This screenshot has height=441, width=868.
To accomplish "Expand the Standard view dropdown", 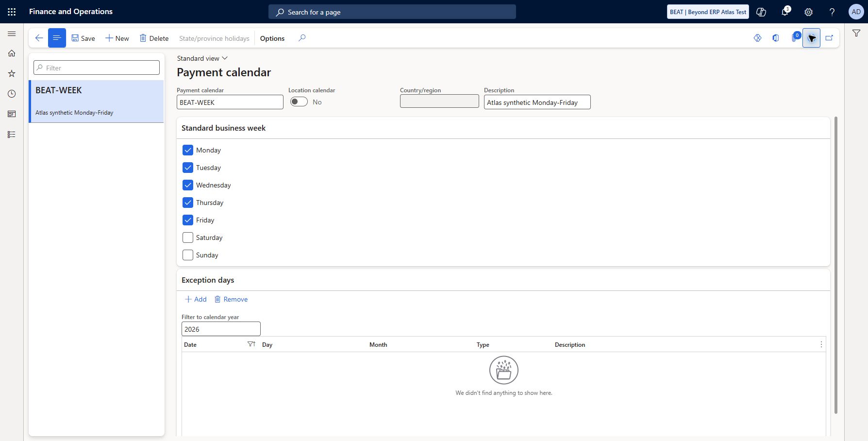I will [x=202, y=58].
